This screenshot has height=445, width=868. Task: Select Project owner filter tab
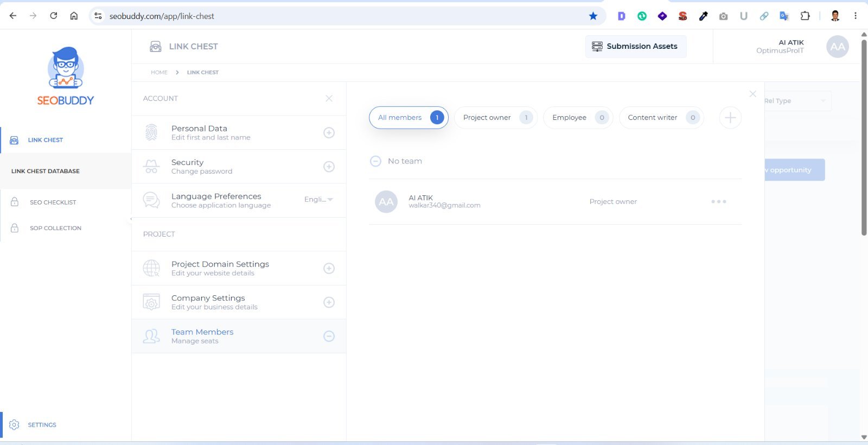(x=496, y=118)
